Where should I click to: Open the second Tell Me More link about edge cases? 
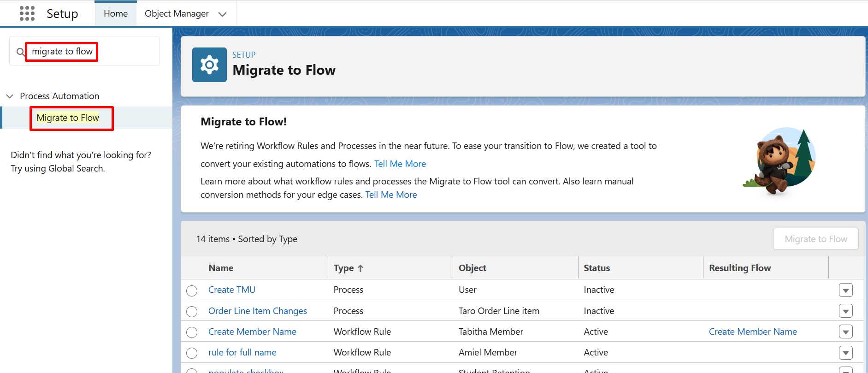coord(391,195)
